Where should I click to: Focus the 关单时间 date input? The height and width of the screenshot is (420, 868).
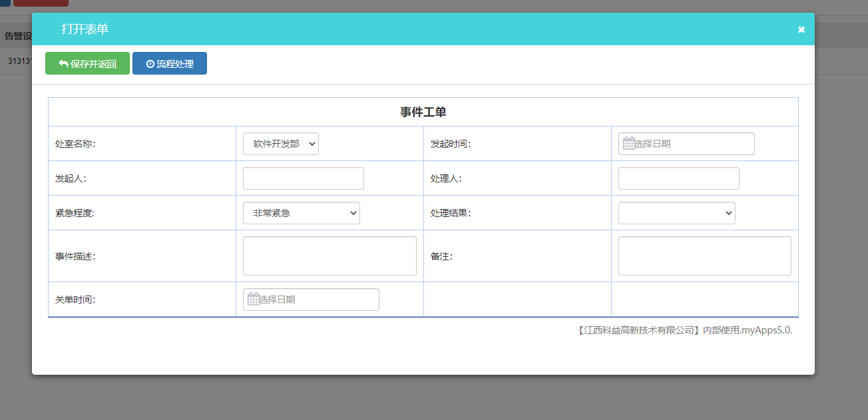[x=311, y=300]
